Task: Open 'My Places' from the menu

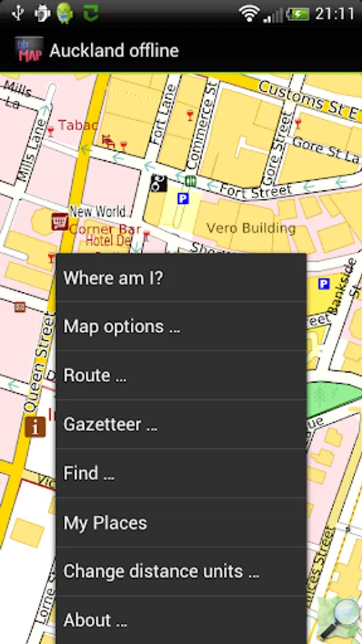Action: pyautogui.click(x=181, y=522)
